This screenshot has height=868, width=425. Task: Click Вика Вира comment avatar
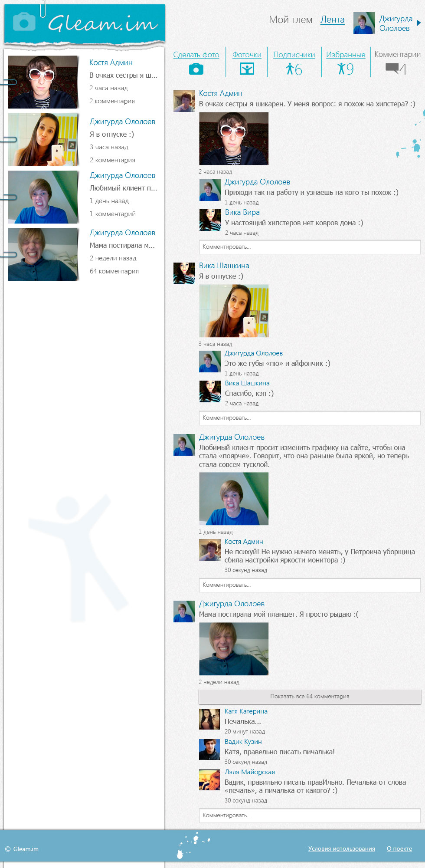(x=210, y=220)
